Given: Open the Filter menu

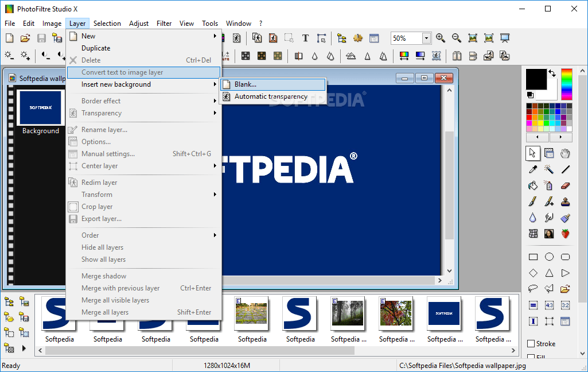Looking at the screenshot, I should coord(164,23).
